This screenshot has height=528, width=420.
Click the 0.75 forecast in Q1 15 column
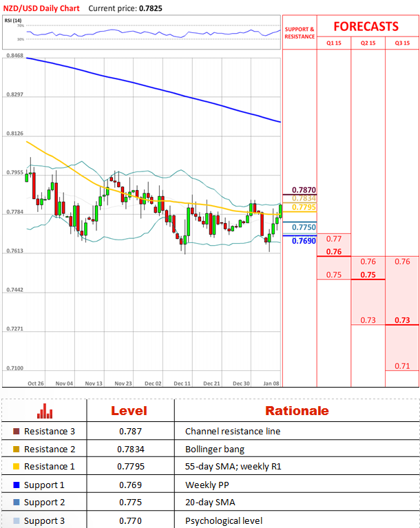pos(334,275)
